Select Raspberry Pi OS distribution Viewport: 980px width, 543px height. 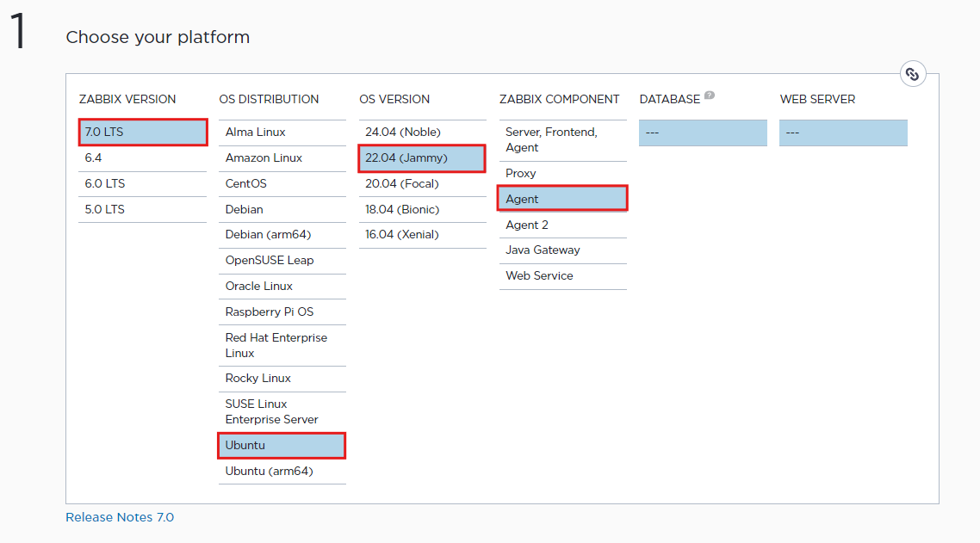282,312
